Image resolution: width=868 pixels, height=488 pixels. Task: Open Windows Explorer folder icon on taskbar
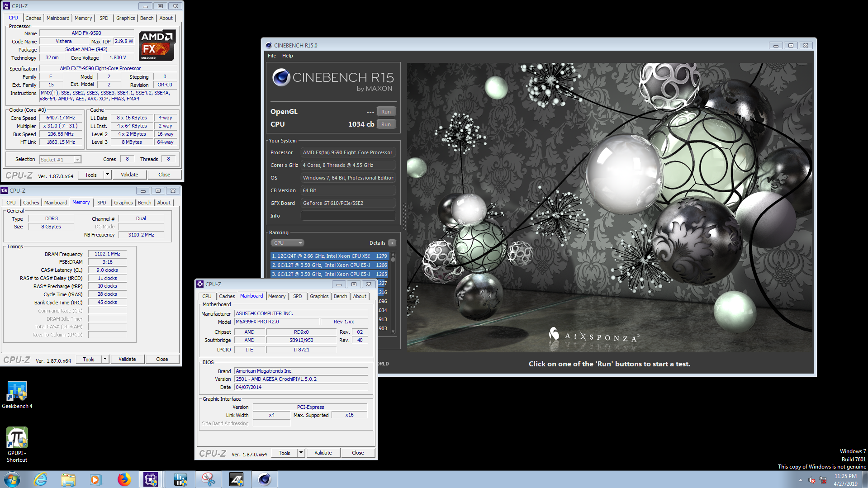tap(68, 479)
